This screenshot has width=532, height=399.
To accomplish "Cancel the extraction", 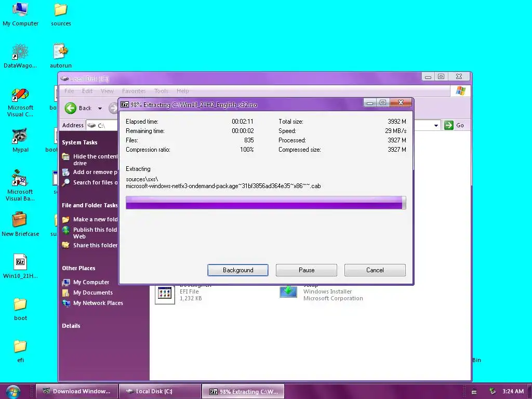I will click(x=375, y=270).
